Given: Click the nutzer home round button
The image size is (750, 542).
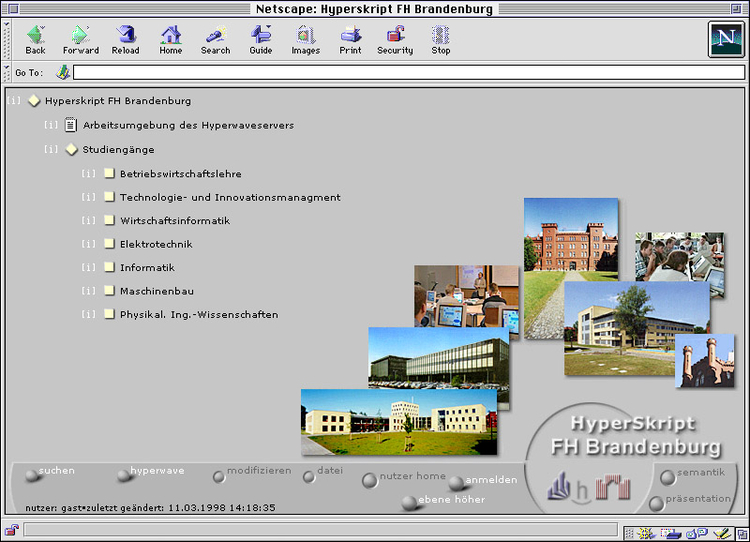Looking at the screenshot, I should click(369, 480).
